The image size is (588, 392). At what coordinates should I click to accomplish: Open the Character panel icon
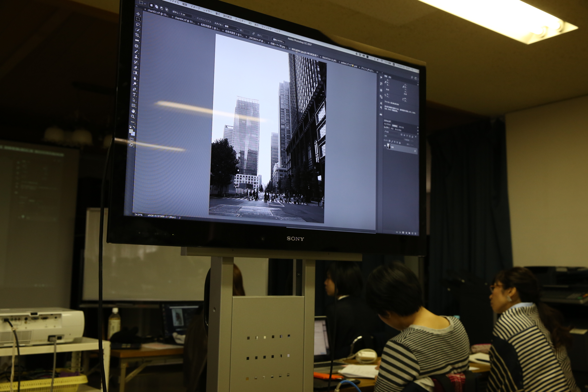[x=381, y=103]
